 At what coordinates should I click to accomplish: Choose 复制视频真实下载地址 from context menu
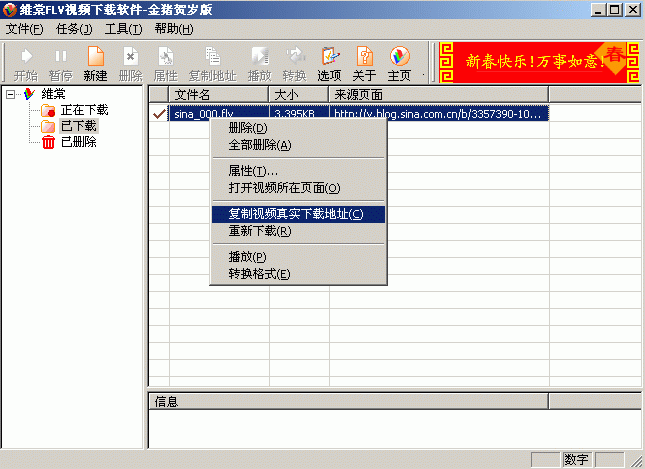pyautogui.click(x=296, y=214)
